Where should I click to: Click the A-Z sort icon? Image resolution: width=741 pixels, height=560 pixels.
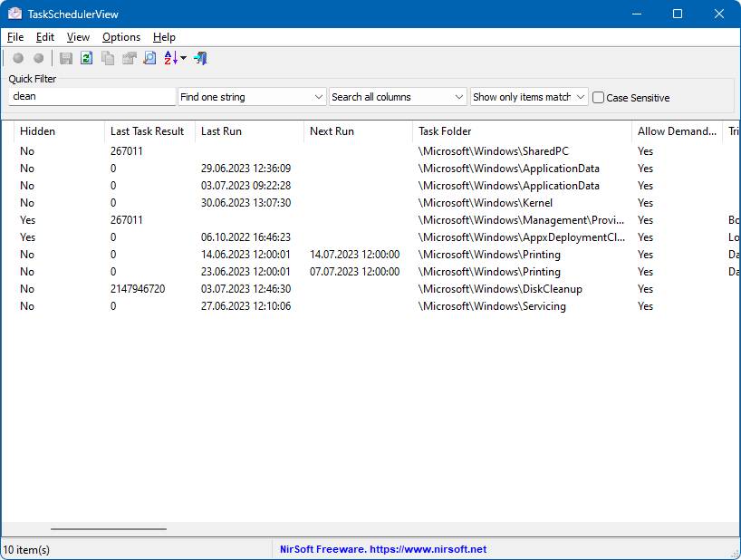(171, 58)
